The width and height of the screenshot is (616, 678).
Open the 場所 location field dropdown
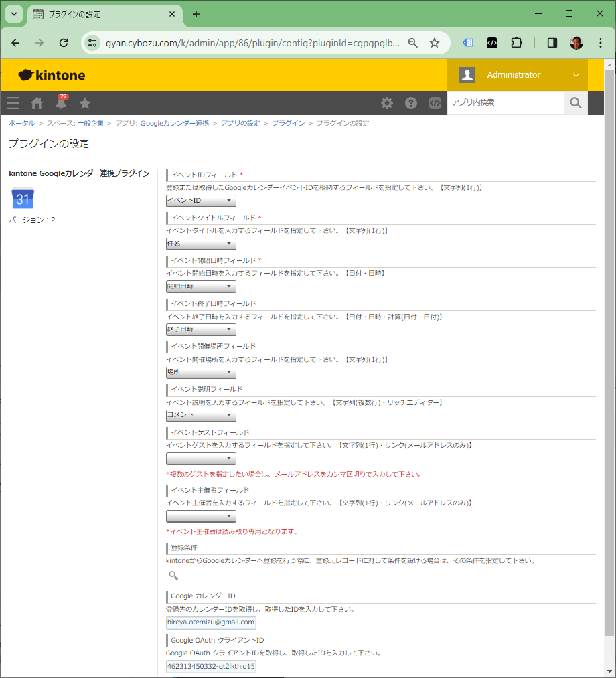click(x=201, y=372)
